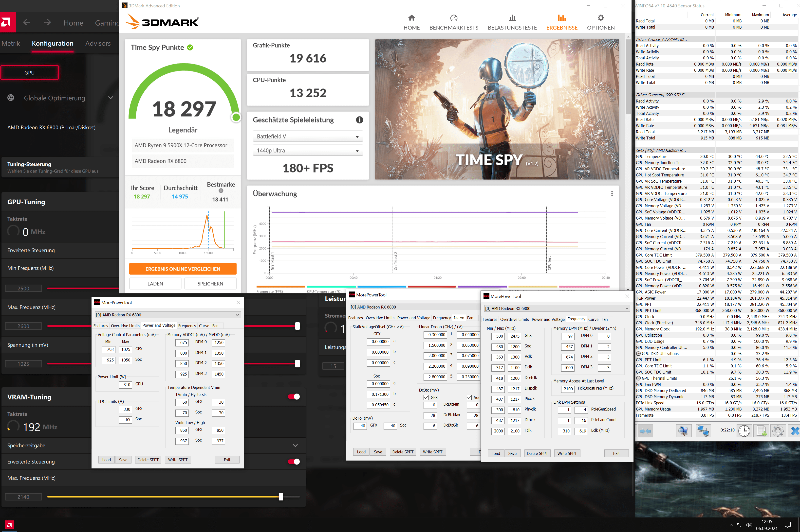Click HWiNFO reset clock icon
The image size is (800, 532).
(744, 431)
